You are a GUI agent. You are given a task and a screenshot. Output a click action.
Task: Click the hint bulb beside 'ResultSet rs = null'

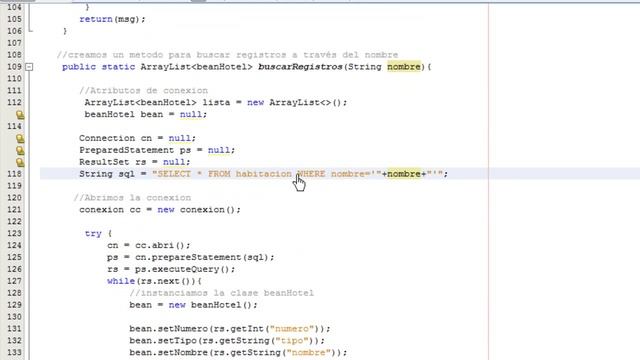pyautogui.click(x=20, y=162)
